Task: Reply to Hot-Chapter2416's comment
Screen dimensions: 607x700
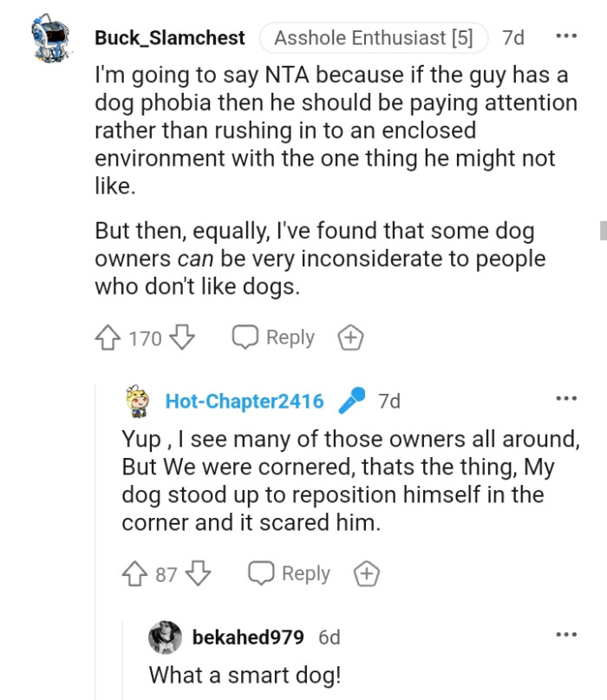Action: [289, 573]
